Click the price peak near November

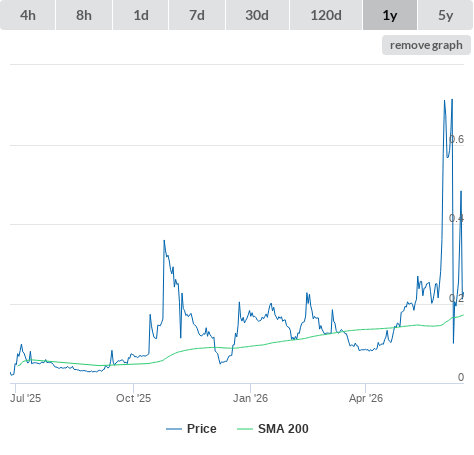point(164,241)
